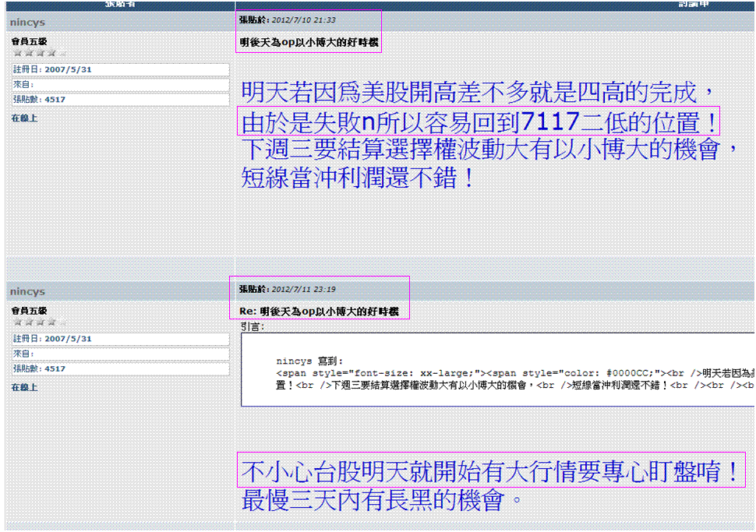Click the 張貼者 column header
Screen dimensions: 756x532
pos(121,4)
